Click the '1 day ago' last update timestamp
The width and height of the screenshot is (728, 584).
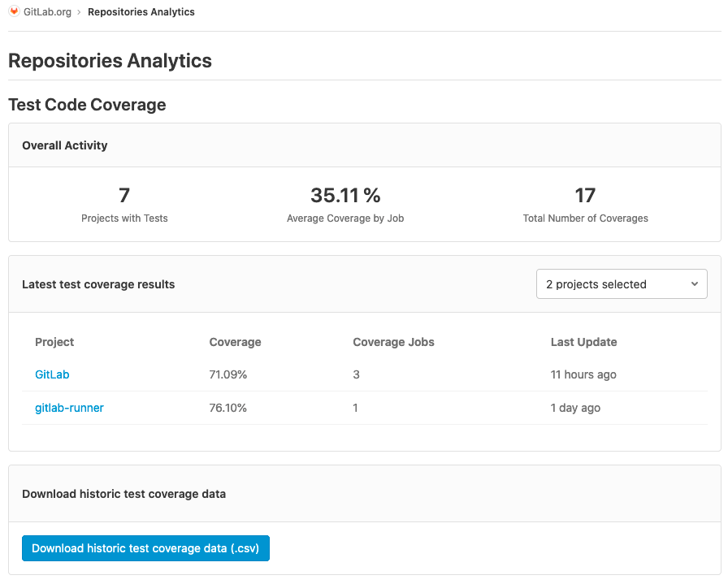[x=575, y=408]
